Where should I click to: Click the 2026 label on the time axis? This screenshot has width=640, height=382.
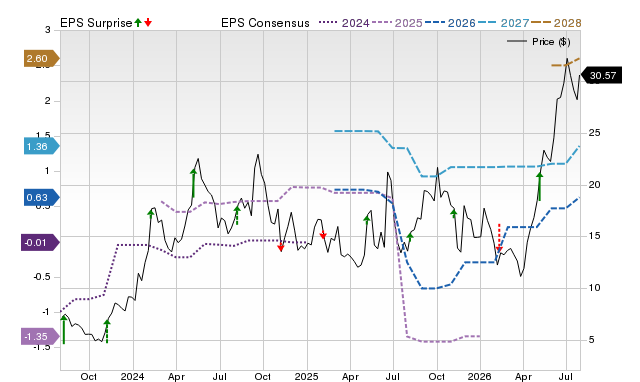tap(480, 376)
